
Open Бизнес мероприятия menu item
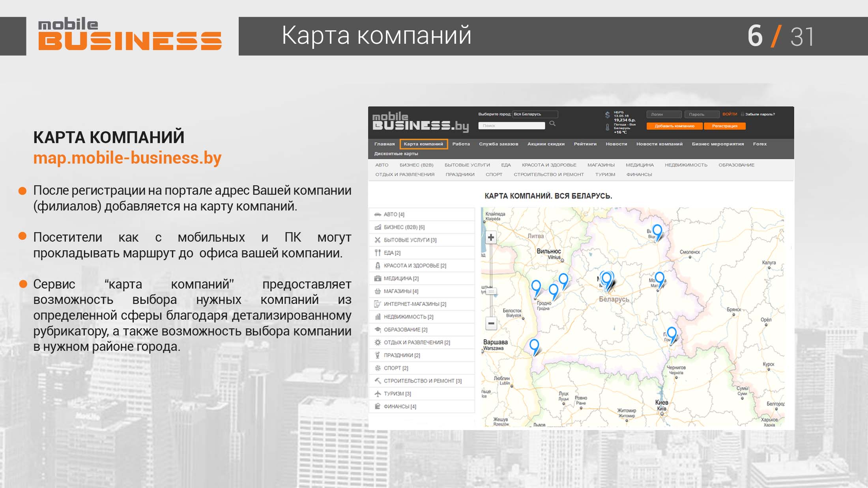tap(718, 144)
